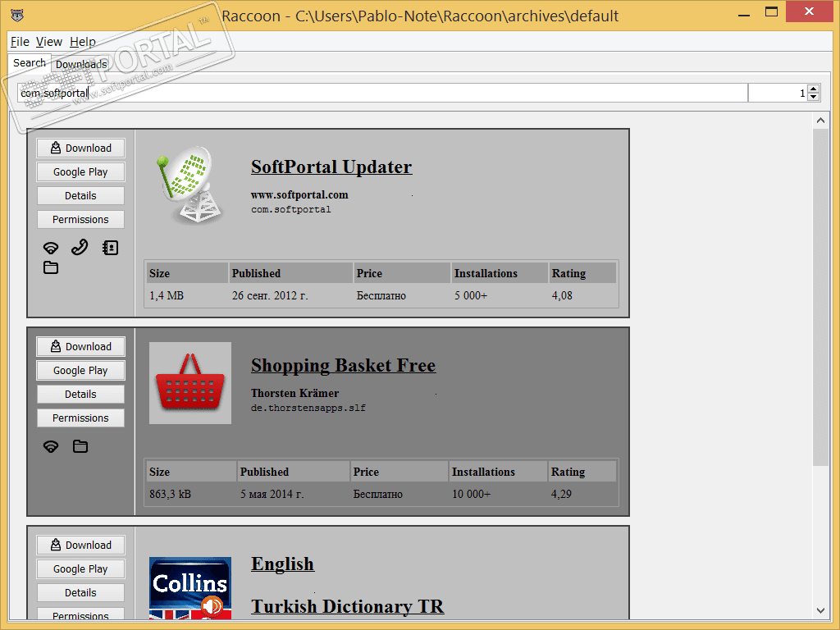Click the 26 сент. 2012 г. published date
Viewport: 840px width, 630px height.
tap(270, 295)
